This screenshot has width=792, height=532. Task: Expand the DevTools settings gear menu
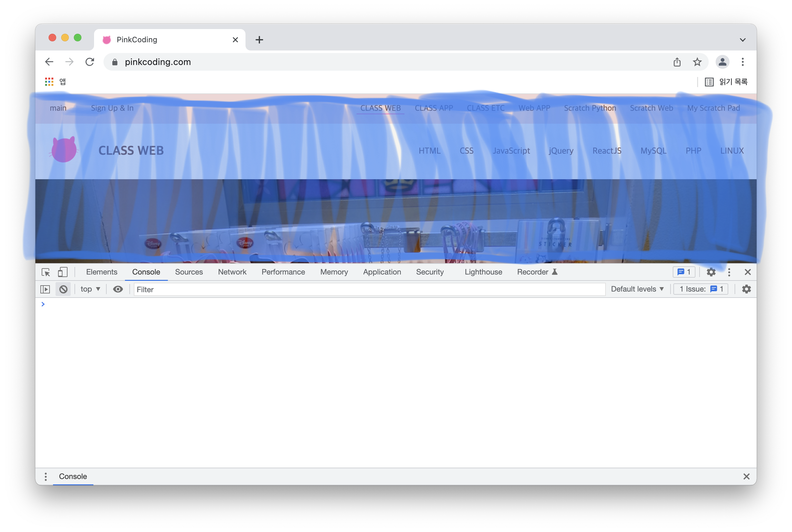[711, 272]
